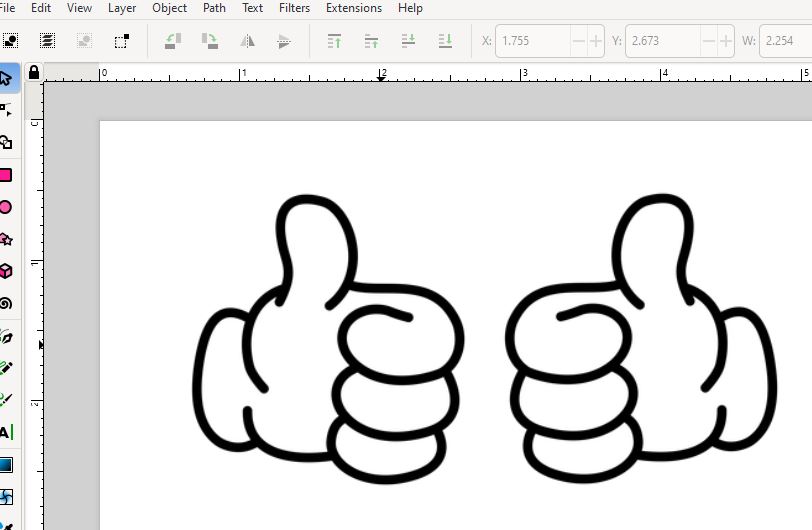Screen dimensions: 812x530
Task: Open the Path menu
Action: 214,8
